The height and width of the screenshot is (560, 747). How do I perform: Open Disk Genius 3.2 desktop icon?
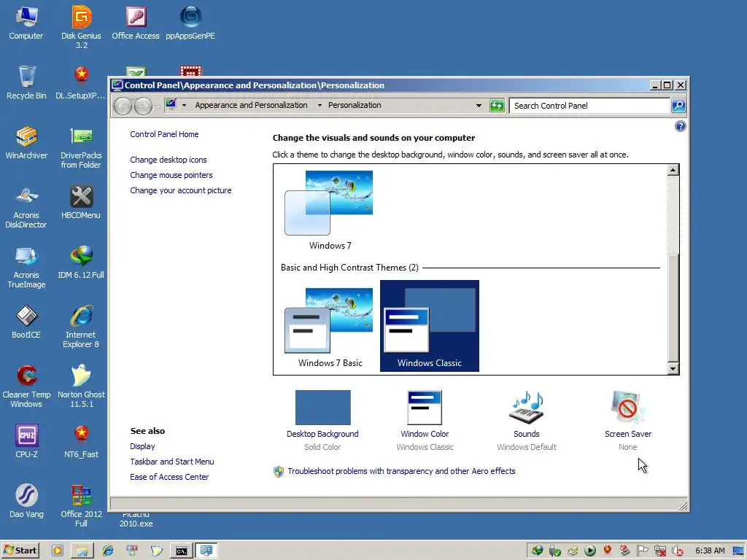click(81, 27)
